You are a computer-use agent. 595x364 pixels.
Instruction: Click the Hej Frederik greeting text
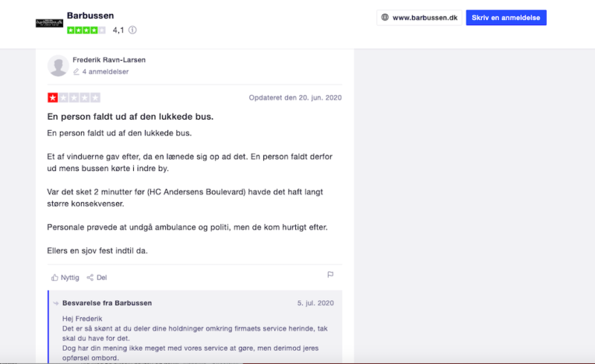click(x=83, y=319)
